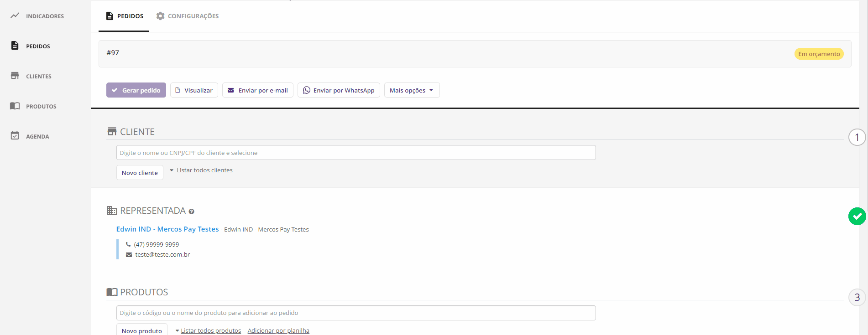Switch to the Pedidos tab
This screenshot has height=335, width=868.
point(124,16)
